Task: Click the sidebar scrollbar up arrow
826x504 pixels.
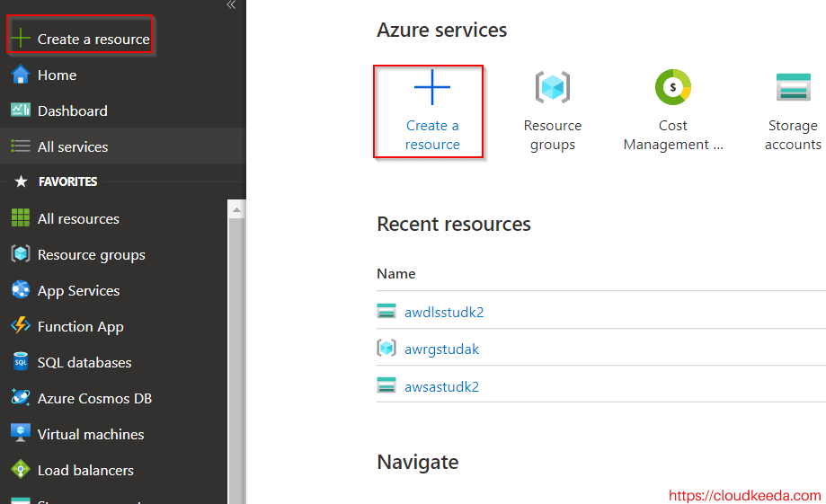Action: tap(236, 209)
